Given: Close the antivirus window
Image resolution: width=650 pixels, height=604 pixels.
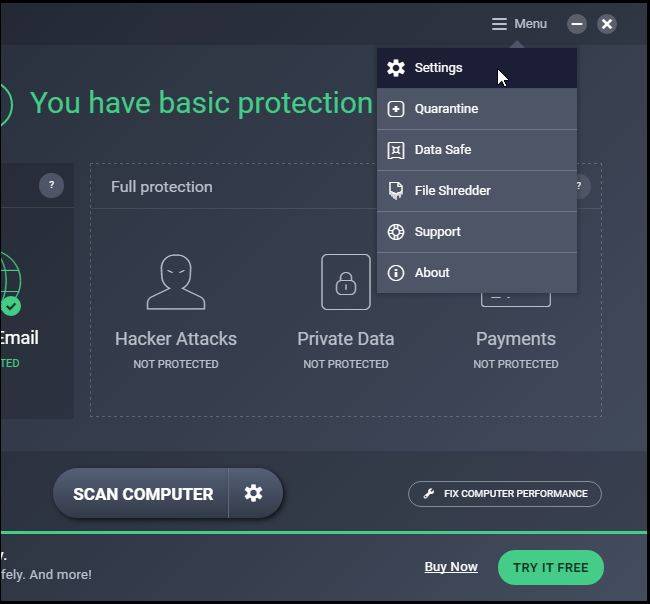Looking at the screenshot, I should 607,24.
